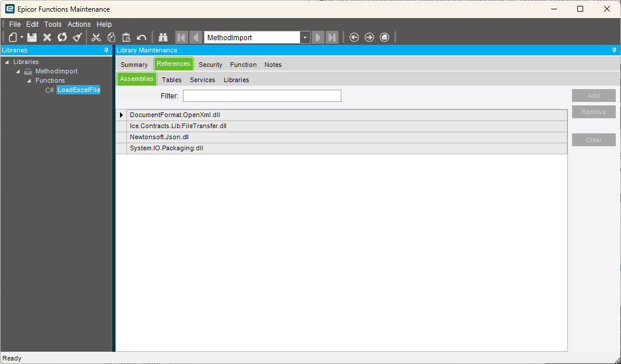Click the Copy toolbar icon

pos(111,37)
